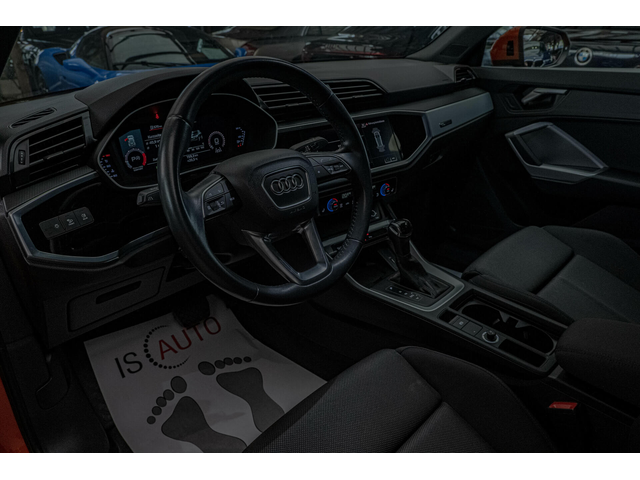
Task: Click the volume knob on center console
Action: [x=491, y=337]
